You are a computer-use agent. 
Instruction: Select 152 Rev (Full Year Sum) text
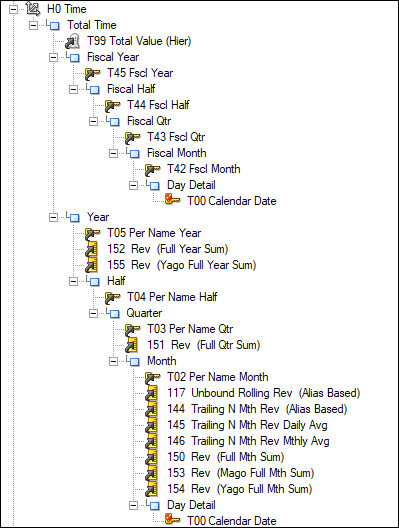click(x=168, y=249)
